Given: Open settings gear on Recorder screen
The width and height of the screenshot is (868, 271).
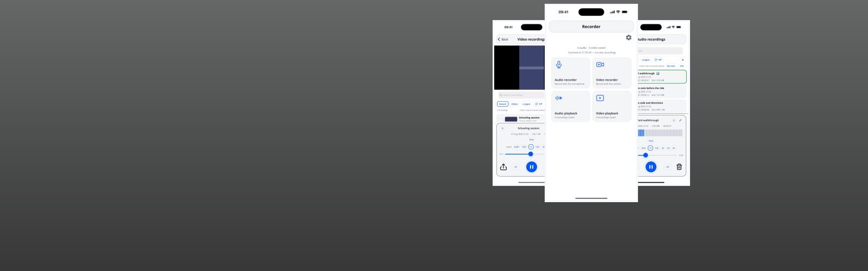Looking at the screenshot, I should (x=628, y=37).
